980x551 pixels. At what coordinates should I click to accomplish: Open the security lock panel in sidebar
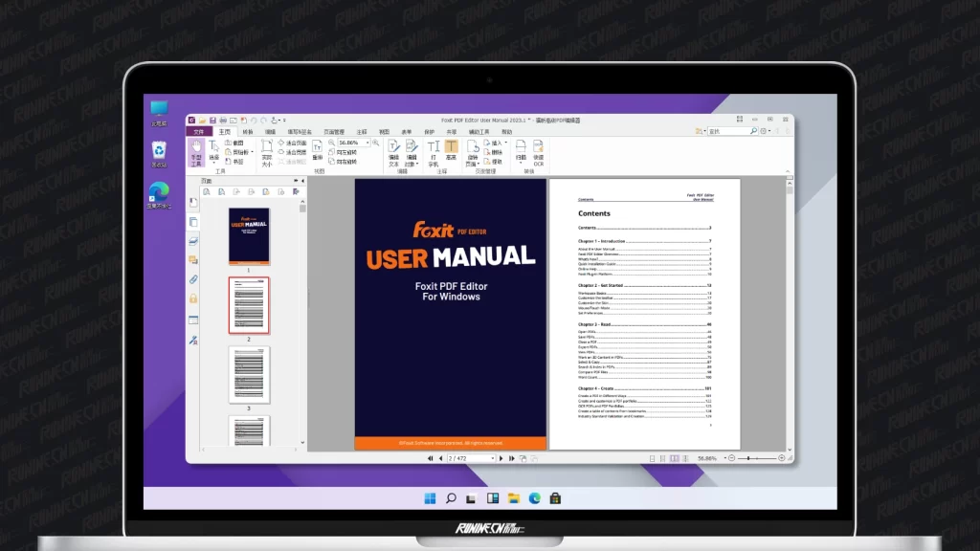coord(193,298)
